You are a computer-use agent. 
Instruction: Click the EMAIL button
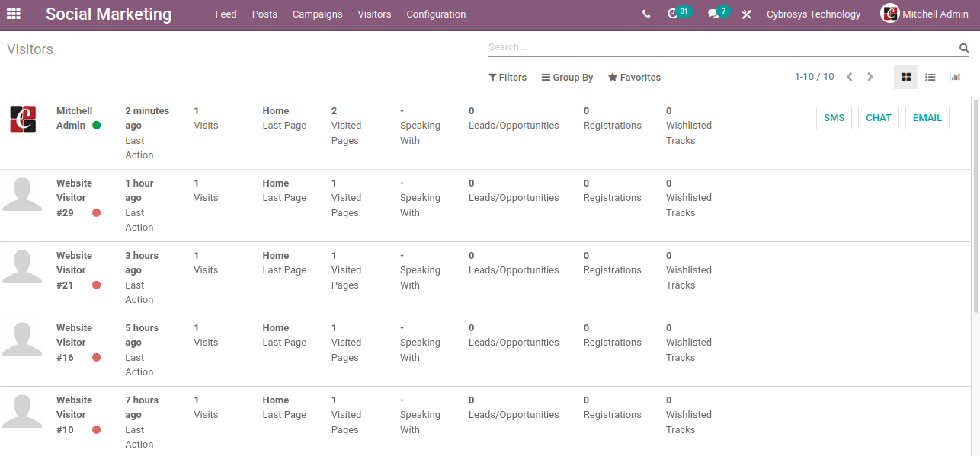tap(927, 118)
